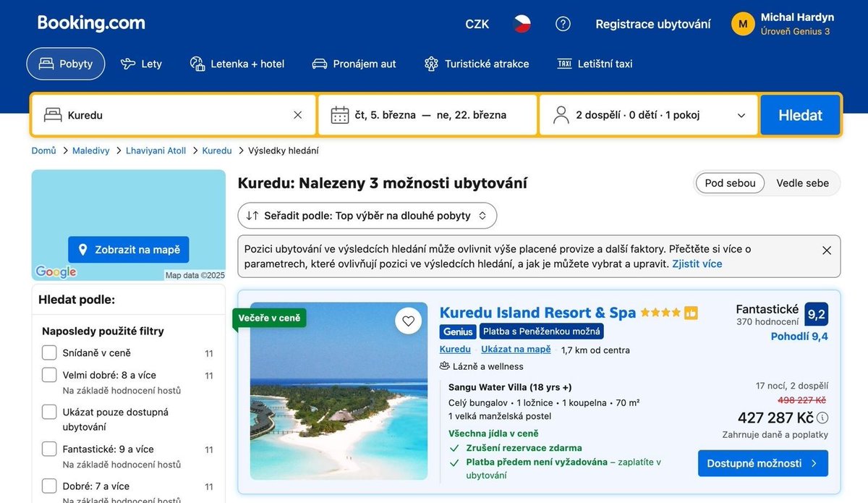Open Pronájem aut tab
Screen dimensions: 868x503
[x=354, y=64]
